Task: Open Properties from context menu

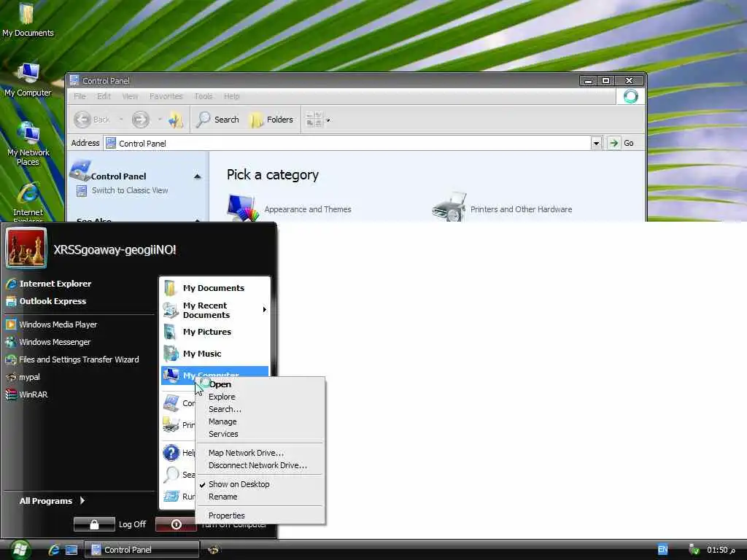Action: (x=227, y=516)
